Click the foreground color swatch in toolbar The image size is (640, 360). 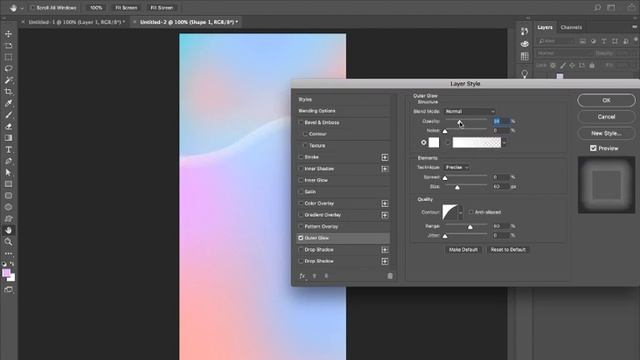click(x=6, y=273)
